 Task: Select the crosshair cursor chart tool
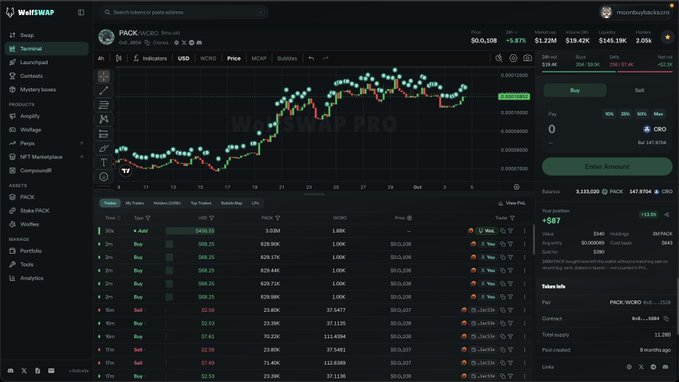[x=103, y=76]
